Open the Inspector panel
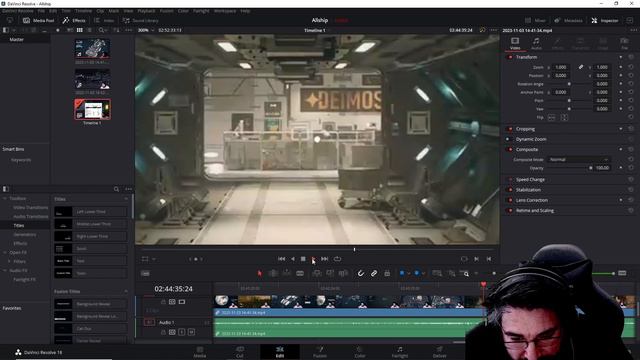This screenshot has height=360, width=640. (x=605, y=20)
